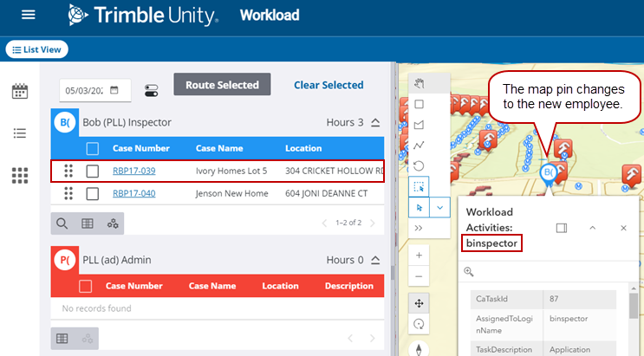This screenshot has width=644, height=356.
Task: Open column chooser in Admin table toolbar
Action: [x=62, y=339]
